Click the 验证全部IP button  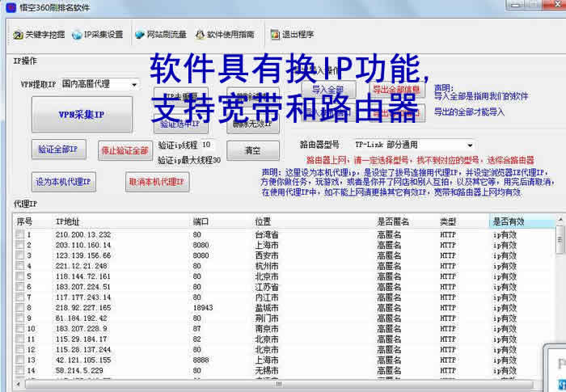point(57,150)
